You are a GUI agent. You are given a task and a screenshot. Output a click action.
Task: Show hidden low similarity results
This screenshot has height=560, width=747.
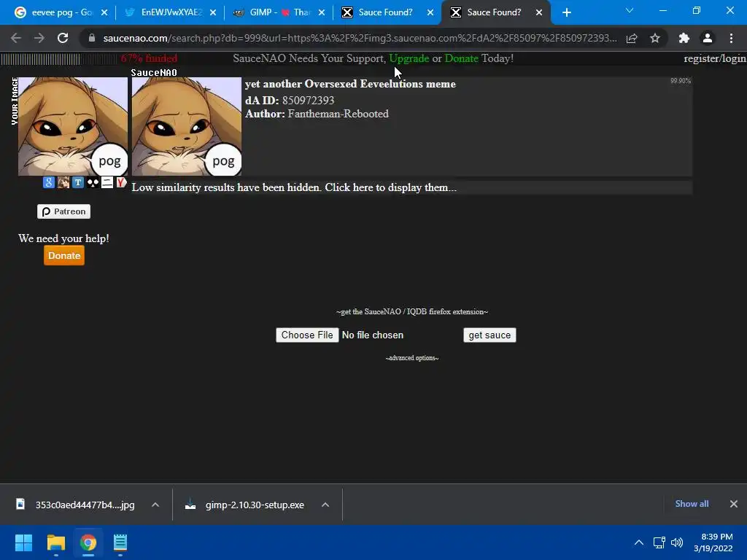(x=294, y=187)
